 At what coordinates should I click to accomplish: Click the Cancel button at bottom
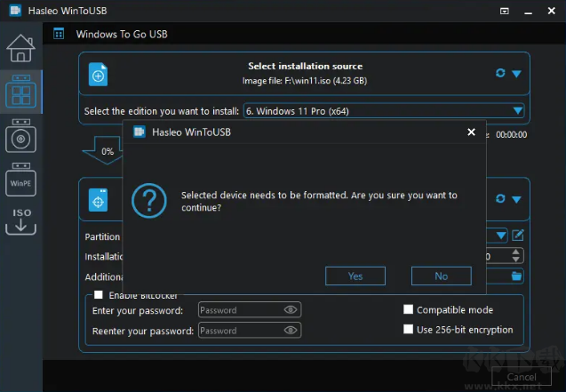pyautogui.click(x=522, y=377)
